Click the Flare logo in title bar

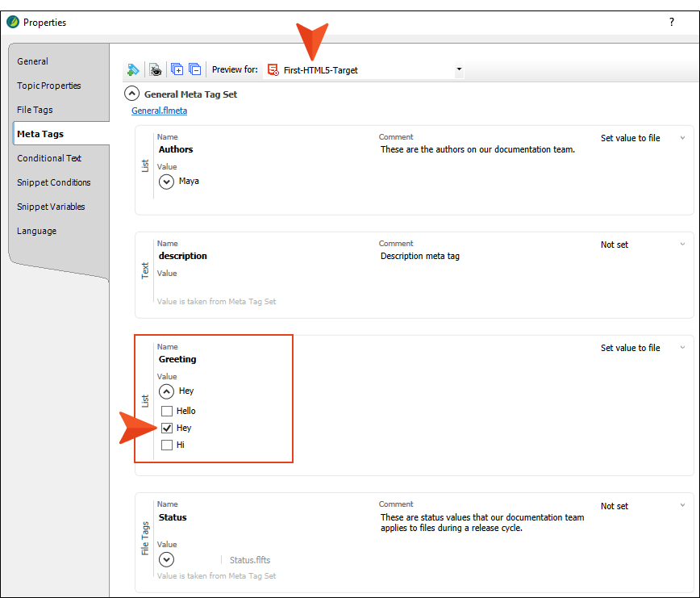point(13,22)
